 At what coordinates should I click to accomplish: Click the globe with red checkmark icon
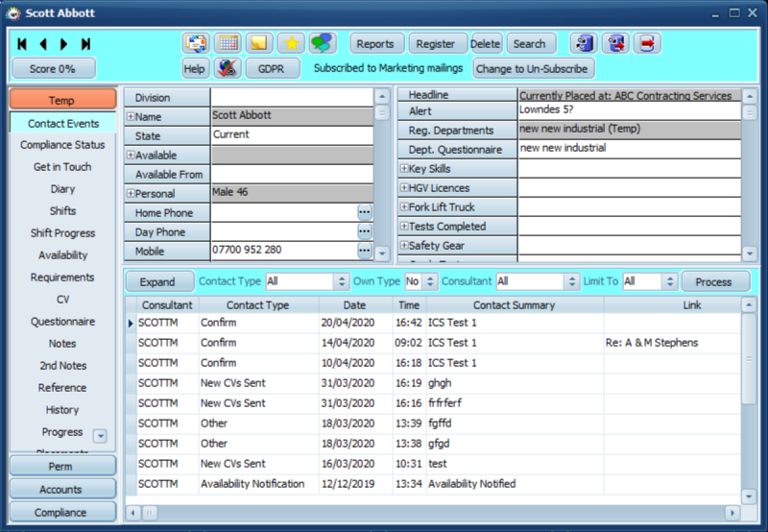click(x=228, y=68)
